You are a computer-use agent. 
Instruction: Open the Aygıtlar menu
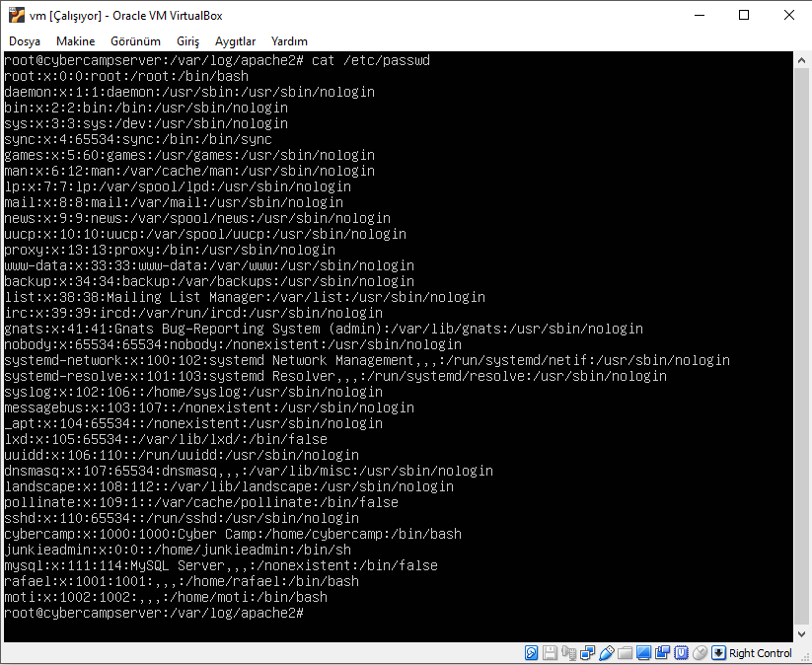pos(236,41)
